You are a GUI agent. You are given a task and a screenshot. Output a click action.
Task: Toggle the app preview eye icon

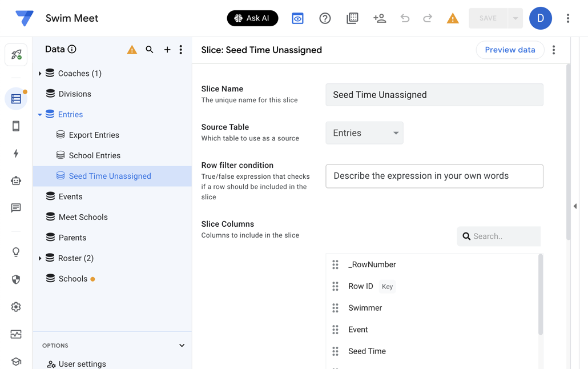[297, 18]
